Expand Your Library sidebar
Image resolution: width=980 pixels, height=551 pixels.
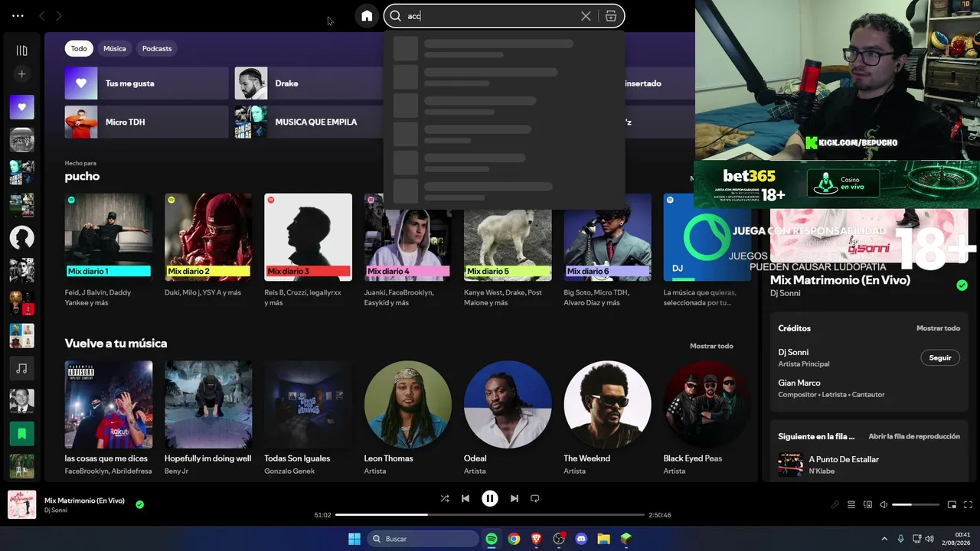[x=21, y=51]
